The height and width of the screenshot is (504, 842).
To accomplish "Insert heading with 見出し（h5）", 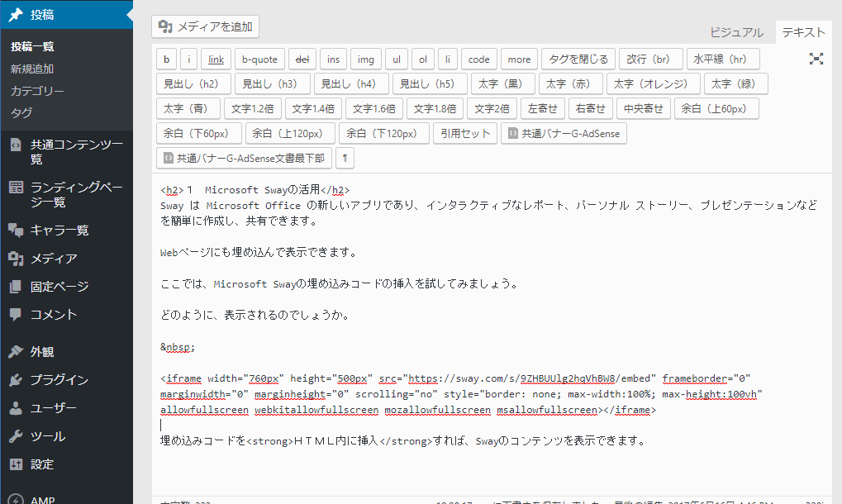I will 431,83.
